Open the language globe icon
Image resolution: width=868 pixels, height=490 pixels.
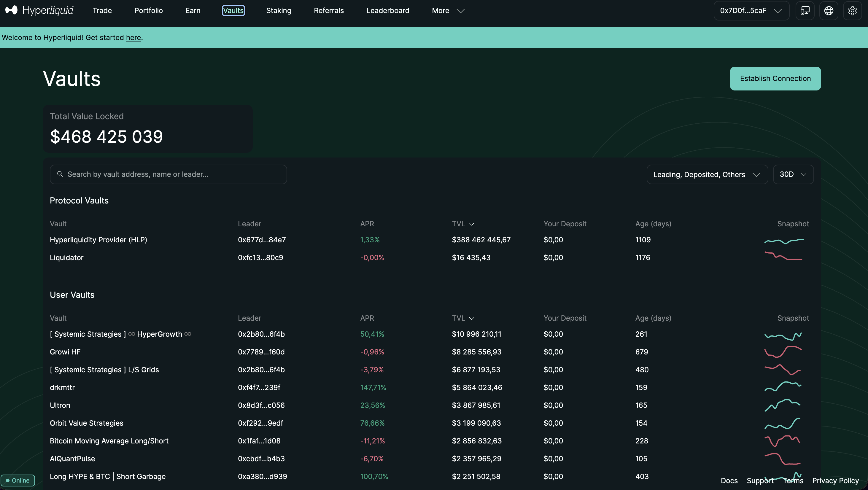[829, 11]
